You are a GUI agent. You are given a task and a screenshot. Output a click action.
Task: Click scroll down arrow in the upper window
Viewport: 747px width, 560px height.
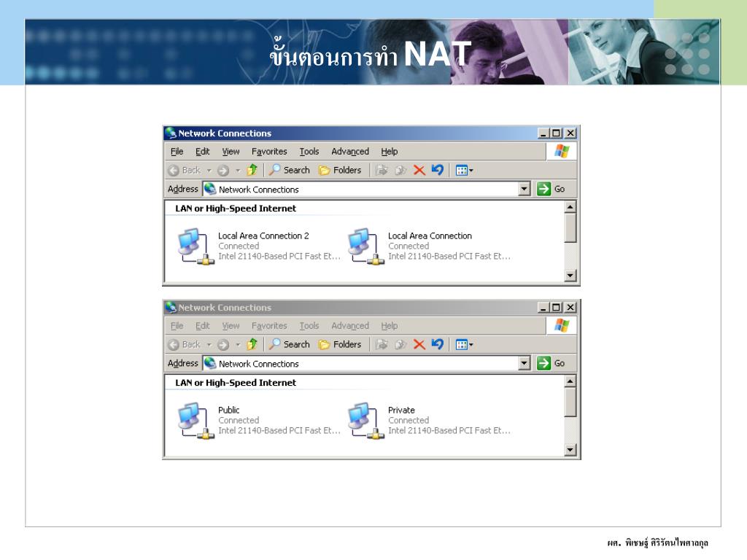(x=570, y=275)
